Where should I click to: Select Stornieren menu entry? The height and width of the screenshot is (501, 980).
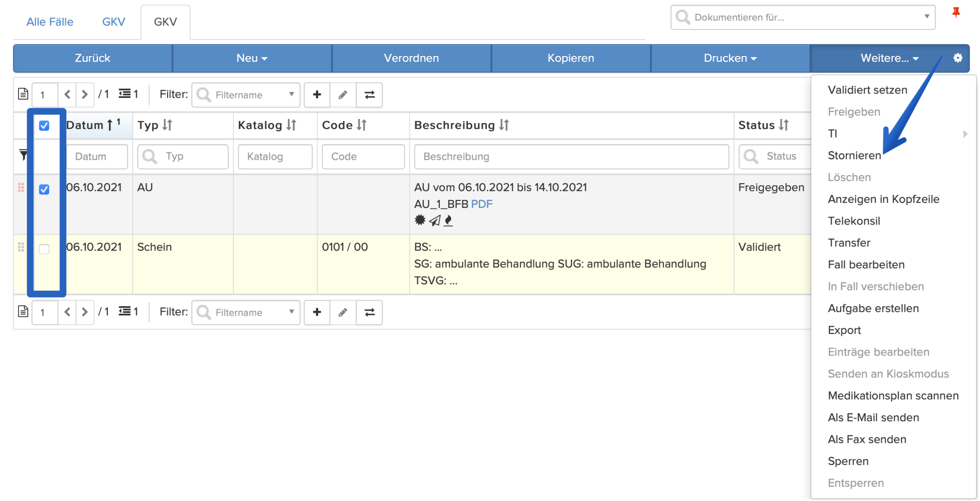tap(854, 156)
